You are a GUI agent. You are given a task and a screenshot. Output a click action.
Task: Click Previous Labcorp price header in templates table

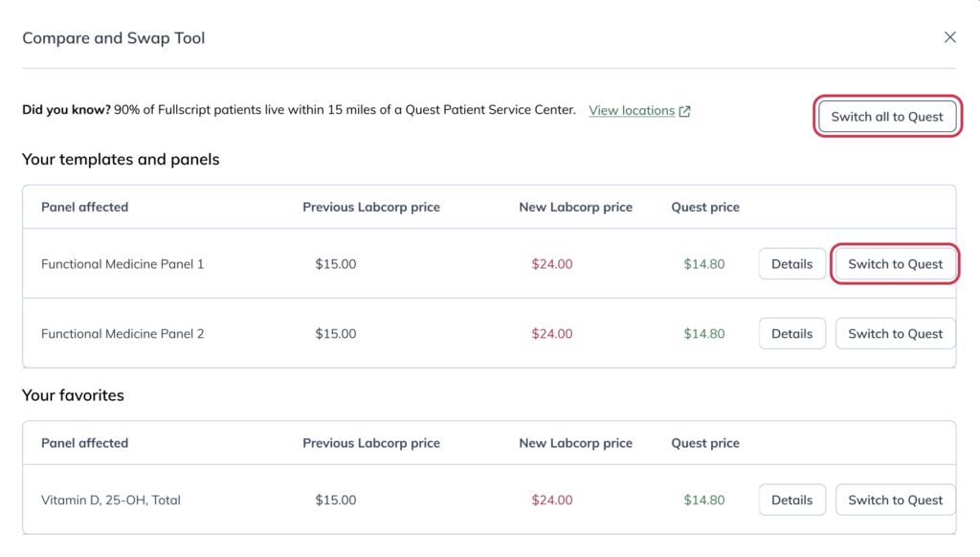click(371, 207)
